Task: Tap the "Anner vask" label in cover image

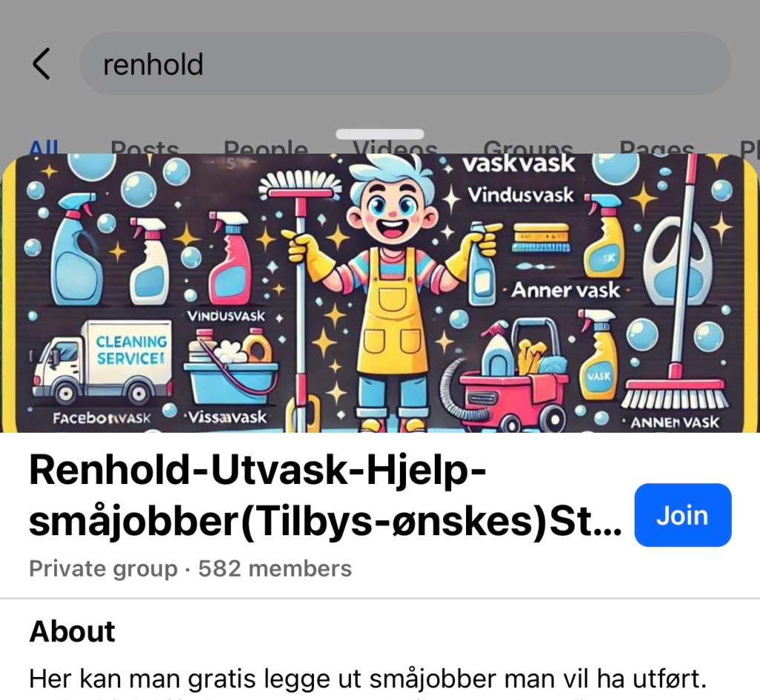Action: pos(565,290)
